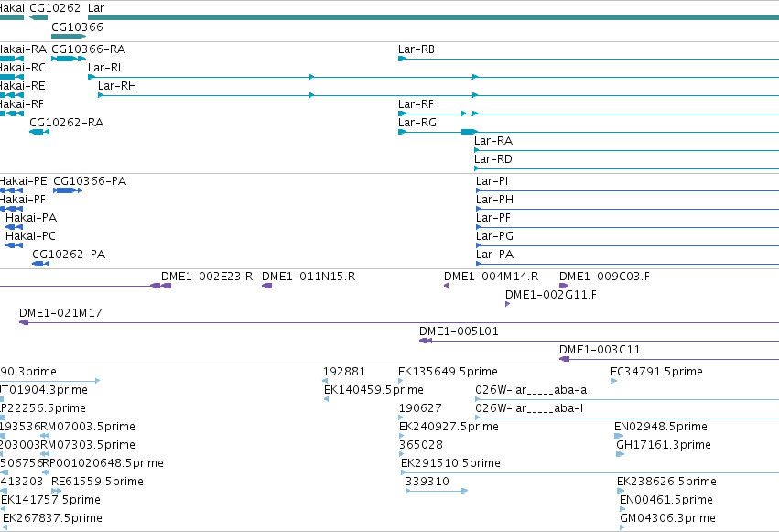Click the CG10262 gene label at top
Image resolution: width=779 pixels, height=532 pixels.
55,8
